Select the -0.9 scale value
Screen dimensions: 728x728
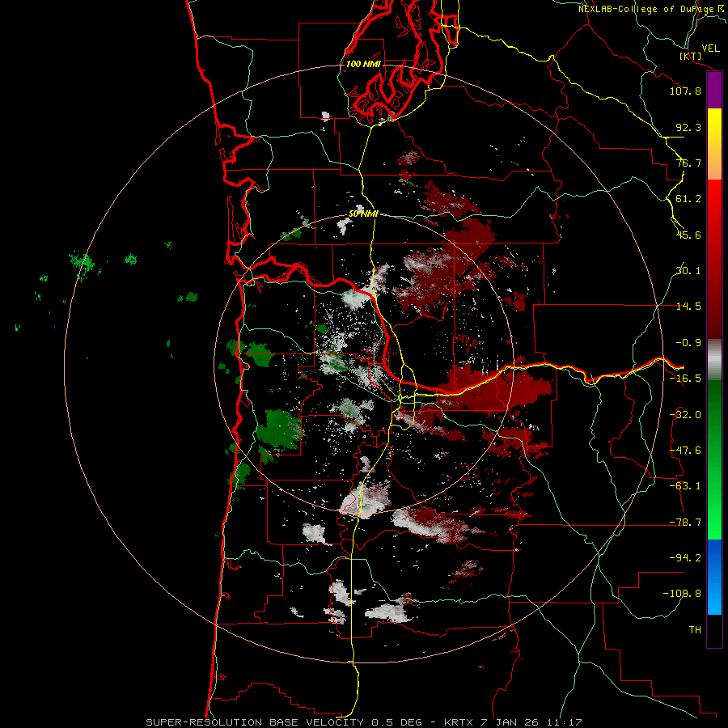point(688,343)
